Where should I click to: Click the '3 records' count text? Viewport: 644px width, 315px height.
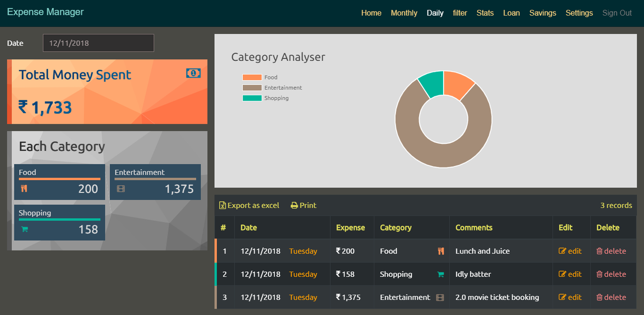[x=616, y=205]
